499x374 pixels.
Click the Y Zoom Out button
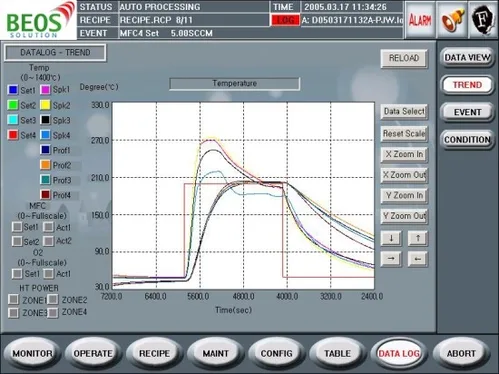(x=404, y=216)
